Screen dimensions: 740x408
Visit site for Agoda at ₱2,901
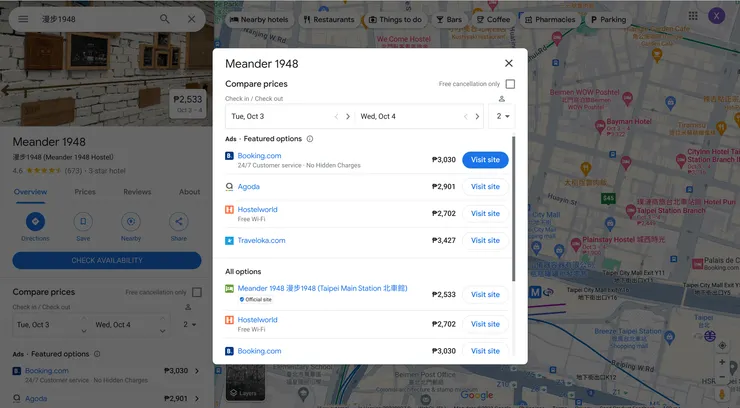[x=485, y=187]
